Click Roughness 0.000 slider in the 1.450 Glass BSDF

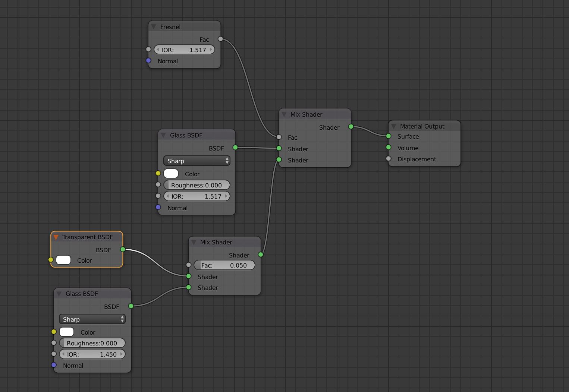point(92,343)
